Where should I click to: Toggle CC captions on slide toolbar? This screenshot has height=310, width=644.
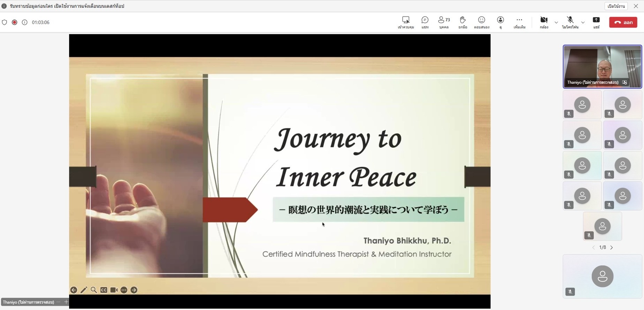tap(104, 290)
